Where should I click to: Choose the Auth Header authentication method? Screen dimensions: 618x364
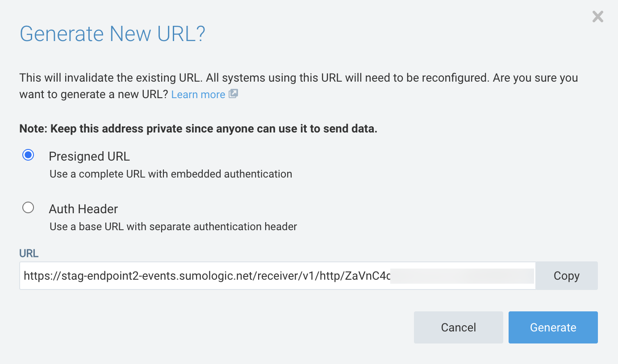point(28,207)
